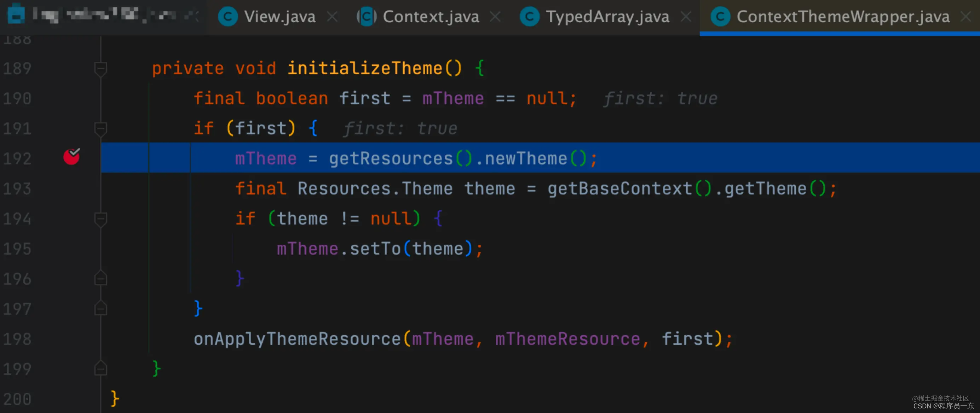Collapse the if (theme != null) block
This screenshot has width=980, height=413.
point(100,219)
